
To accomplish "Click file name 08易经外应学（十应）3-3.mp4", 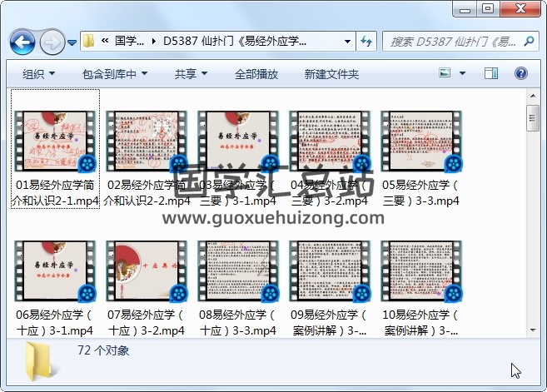I will (238, 323).
